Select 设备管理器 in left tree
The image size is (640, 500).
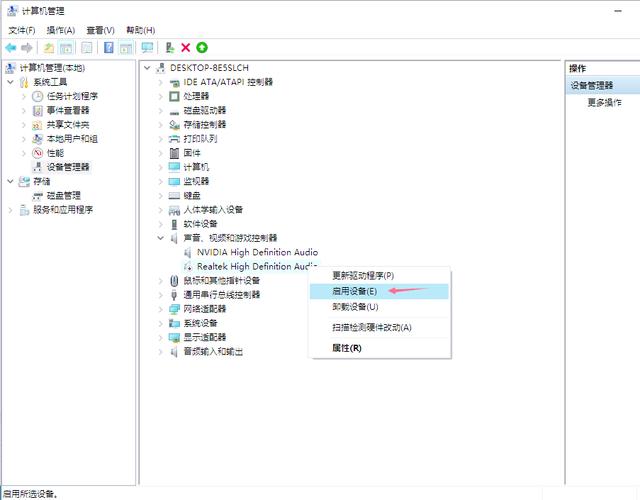click(x=68, y=167)
